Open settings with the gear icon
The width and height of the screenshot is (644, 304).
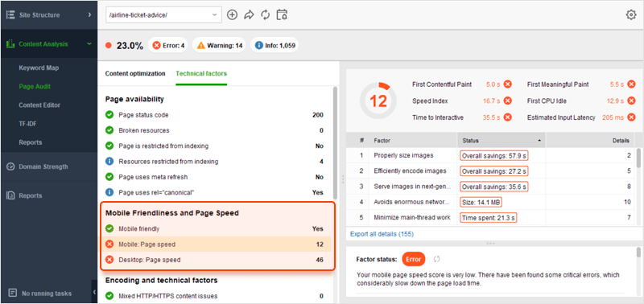click(x=631, y=14)
